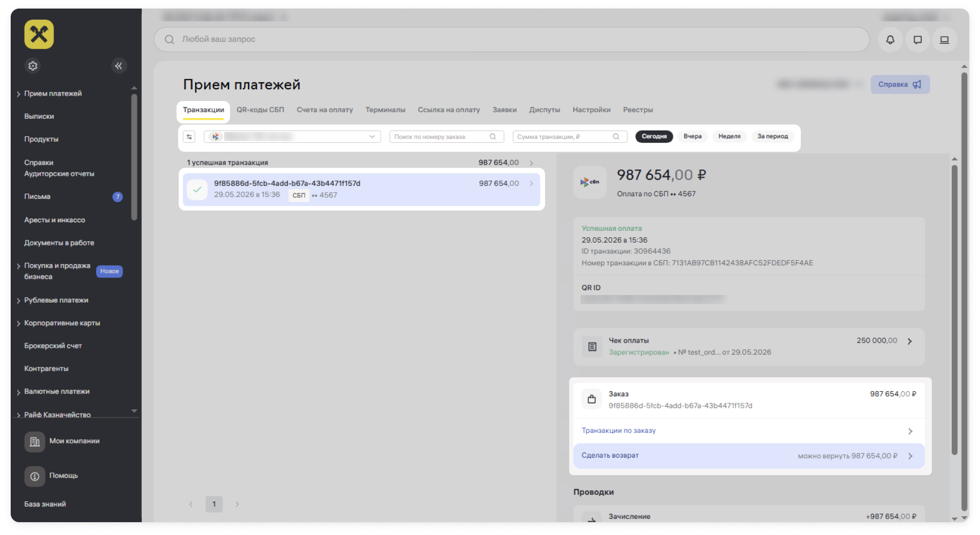Expand Райф Казначейство section
980x535 pixels.
click(x=18, y=415)
